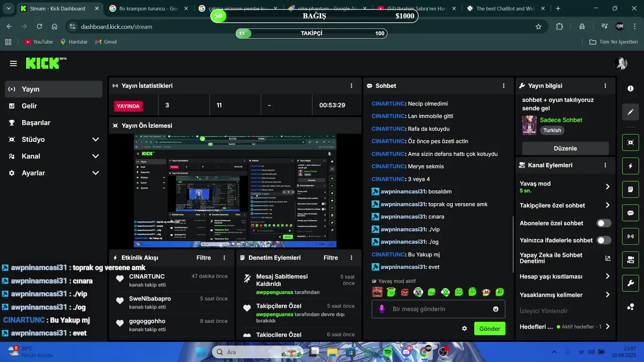Open Etkinlik Akışı panel three-dot menu

click(224, 257)
